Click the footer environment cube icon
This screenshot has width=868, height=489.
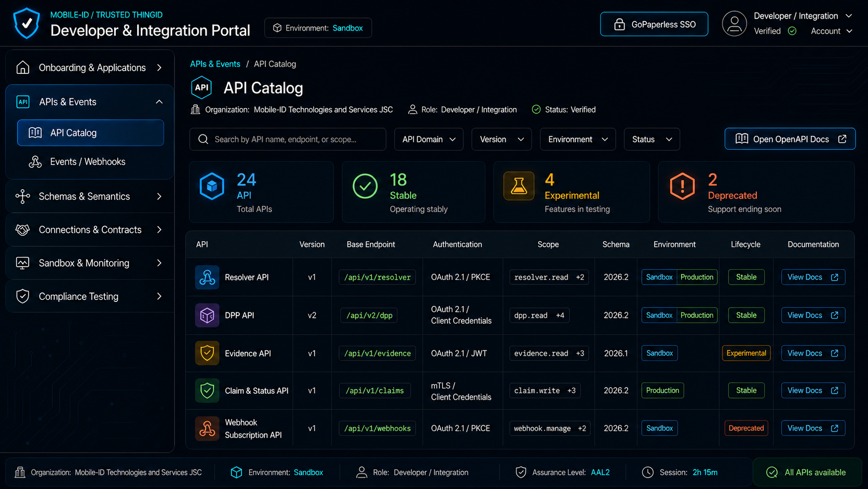[237, 472]
